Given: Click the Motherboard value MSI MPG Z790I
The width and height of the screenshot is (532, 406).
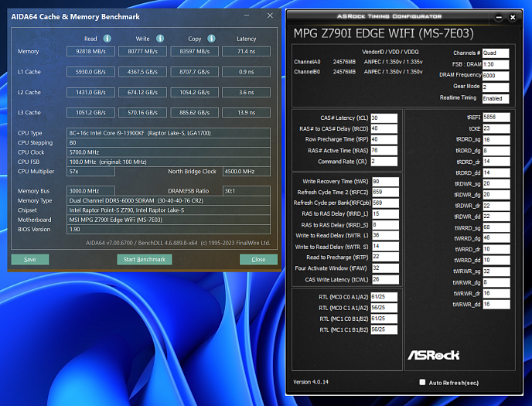Looking at the screenshot, I should pos(169,220).
